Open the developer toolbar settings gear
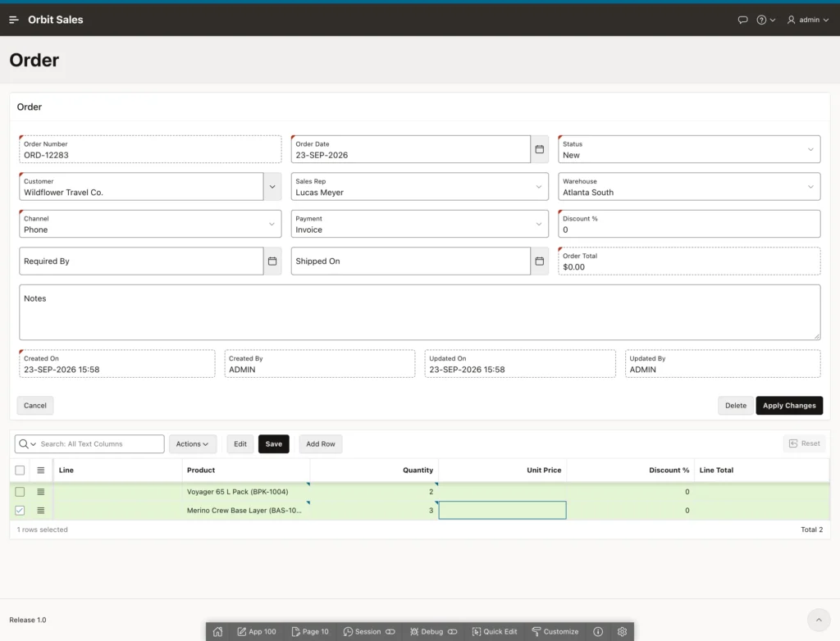 622,632
